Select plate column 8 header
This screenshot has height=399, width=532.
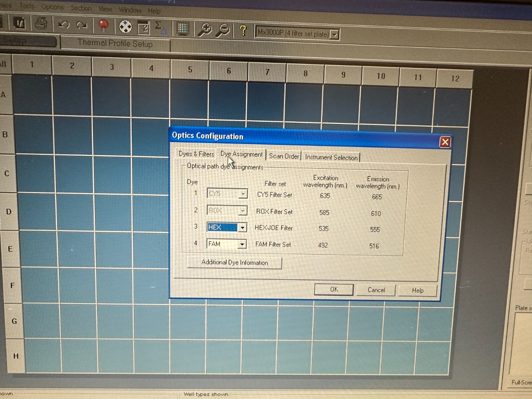point(305,74)
